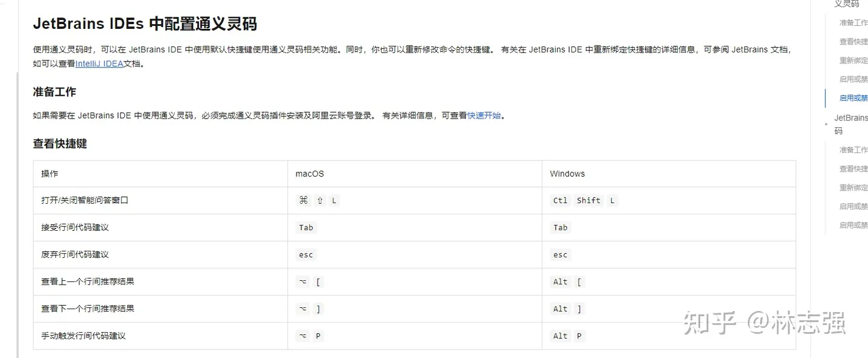Click Alt in the 查看下一个行间推荐结果 row

tap(561, 309)
